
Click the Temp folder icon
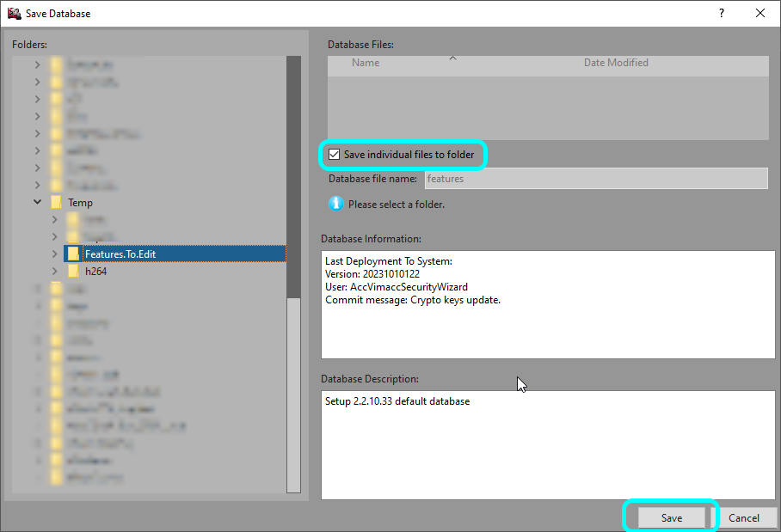[56, 203]
